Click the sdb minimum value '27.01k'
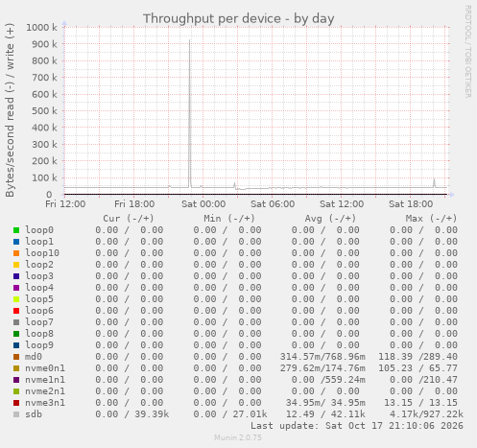The image size is (477, 448). (250, 414)
